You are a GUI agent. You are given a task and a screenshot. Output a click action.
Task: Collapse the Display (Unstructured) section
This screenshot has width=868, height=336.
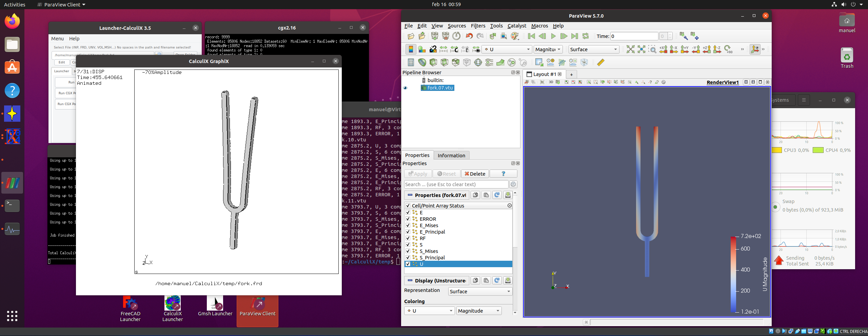437,280
